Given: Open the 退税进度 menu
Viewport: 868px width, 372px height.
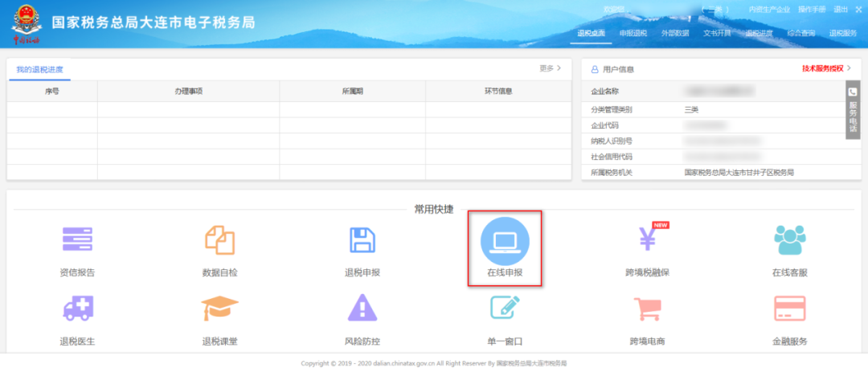Looking at the screenshot, I should pos(759,33).
